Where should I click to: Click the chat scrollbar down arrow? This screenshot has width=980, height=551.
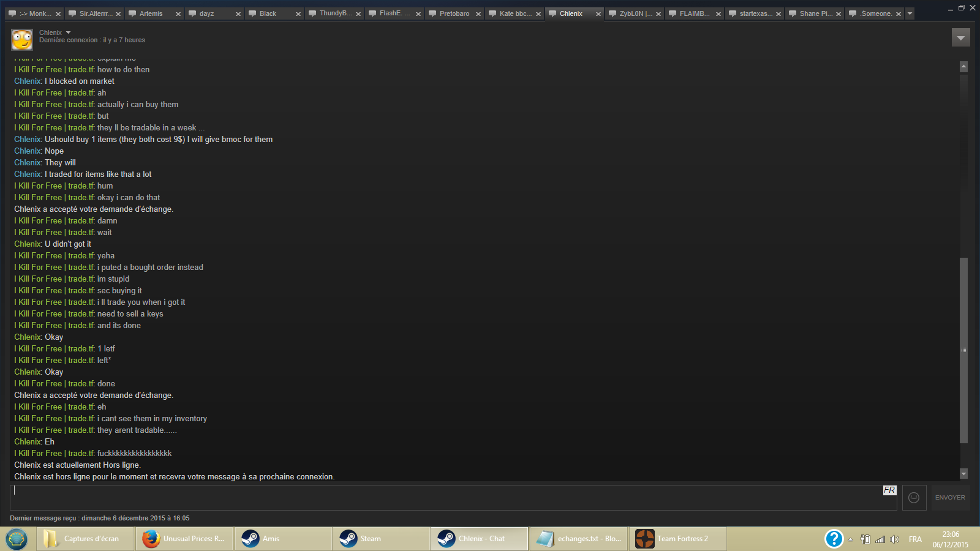pos(963,473)
